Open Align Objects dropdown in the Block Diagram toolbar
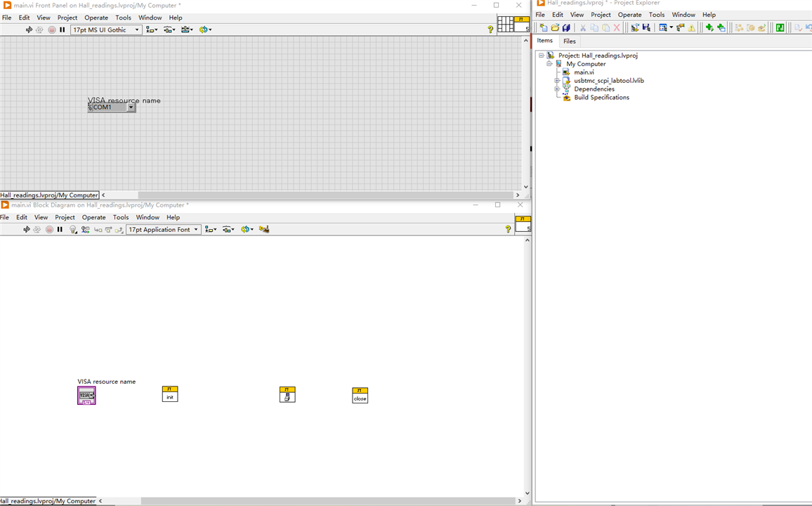This screenshot has width=812, height=506. [210, 229]
